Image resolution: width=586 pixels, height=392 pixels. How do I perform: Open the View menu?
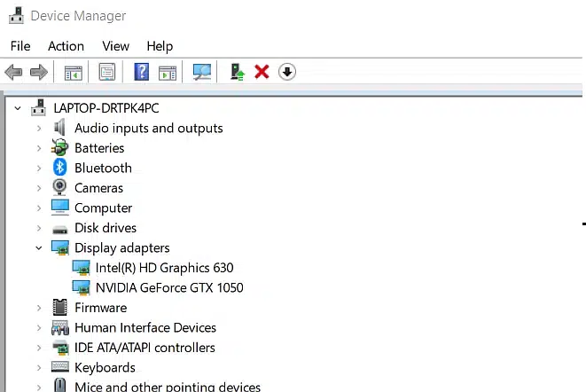click(x=115, y=46)
